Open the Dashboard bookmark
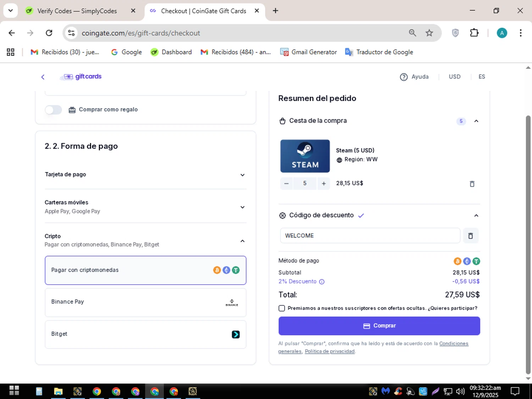532x399 pixels. click(171, 52)
